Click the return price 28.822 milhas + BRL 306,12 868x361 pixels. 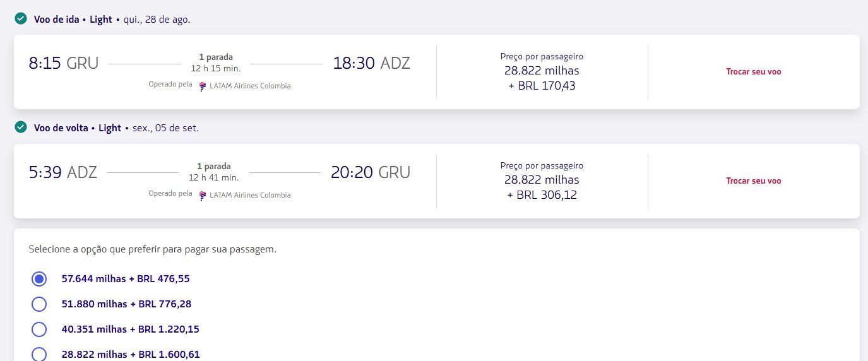click(542, 187)
